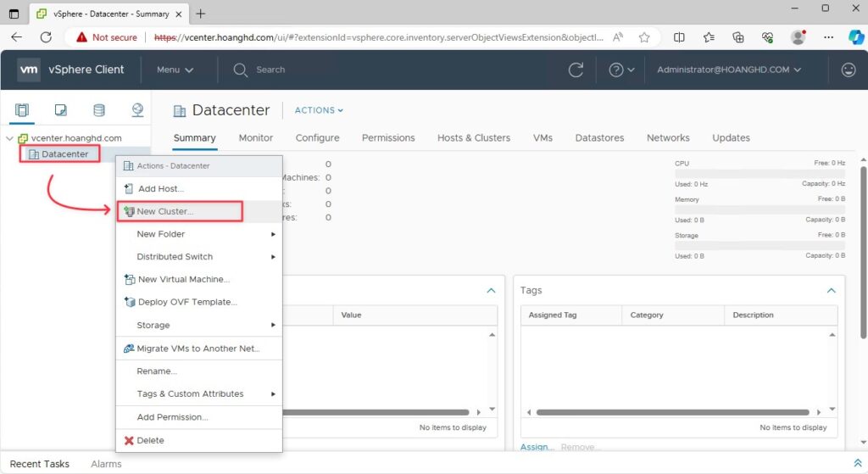Open the browser collections icon
This screenshot has width=868, height=474.
point(738,37)
